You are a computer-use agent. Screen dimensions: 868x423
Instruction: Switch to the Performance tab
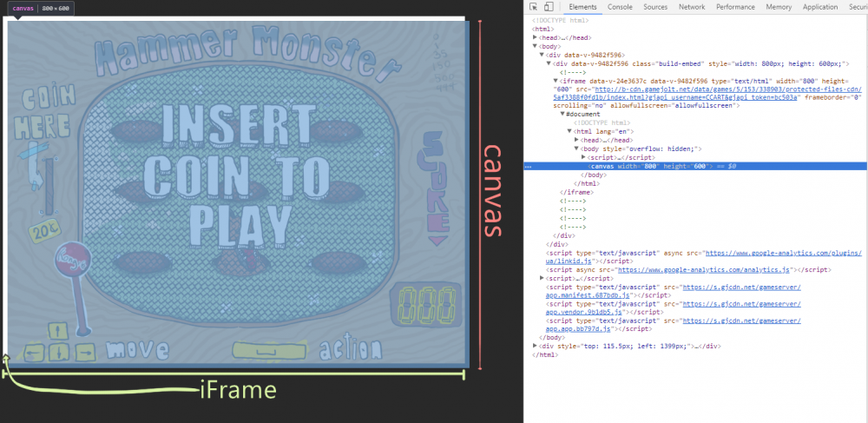(735, 7)
